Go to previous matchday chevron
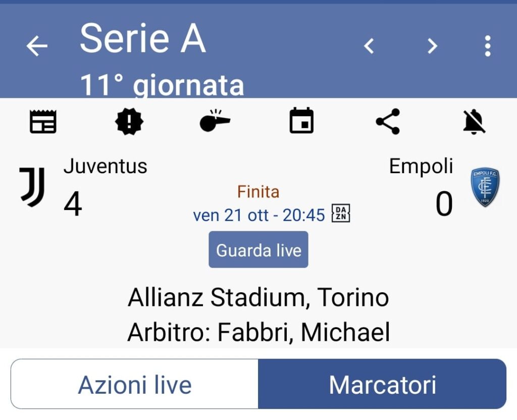The width and height of the screenshot is (517, 420). [369, 46]
